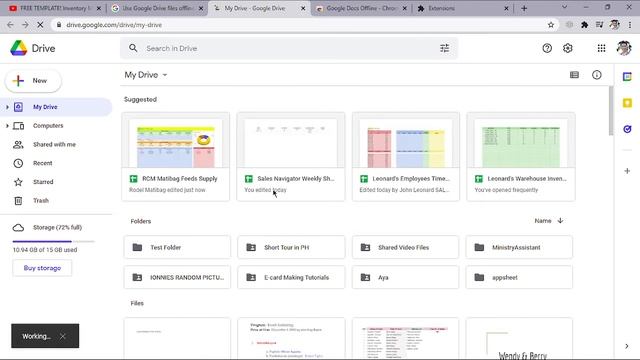
Task: Stop loading page button
Action: tap(40, 25)
